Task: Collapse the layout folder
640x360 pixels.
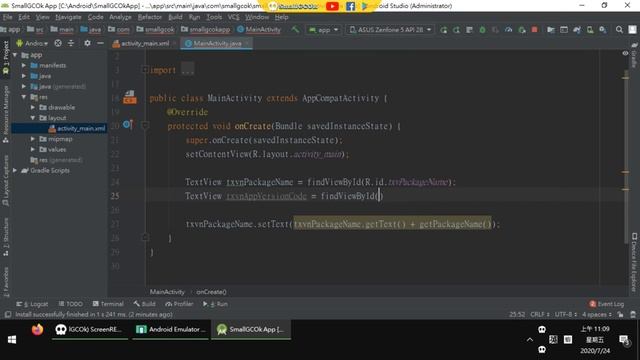Action: pyautogui.click(x=33, y=118)
